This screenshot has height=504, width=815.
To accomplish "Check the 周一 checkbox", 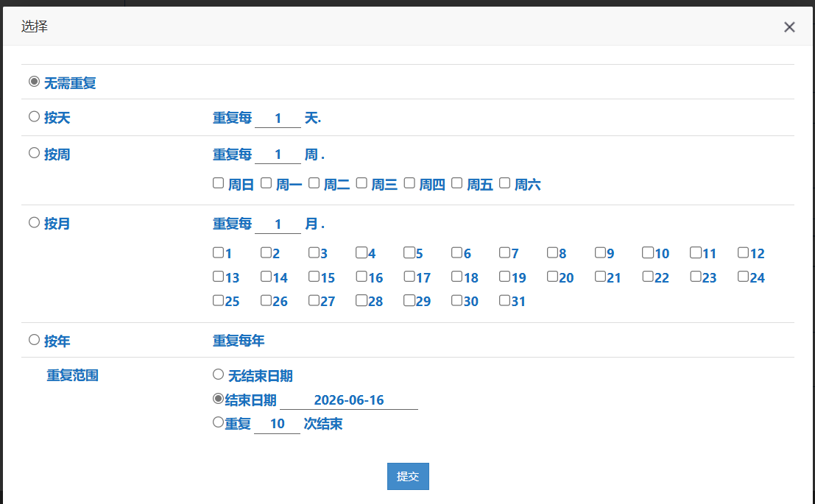I will (266, 183).
